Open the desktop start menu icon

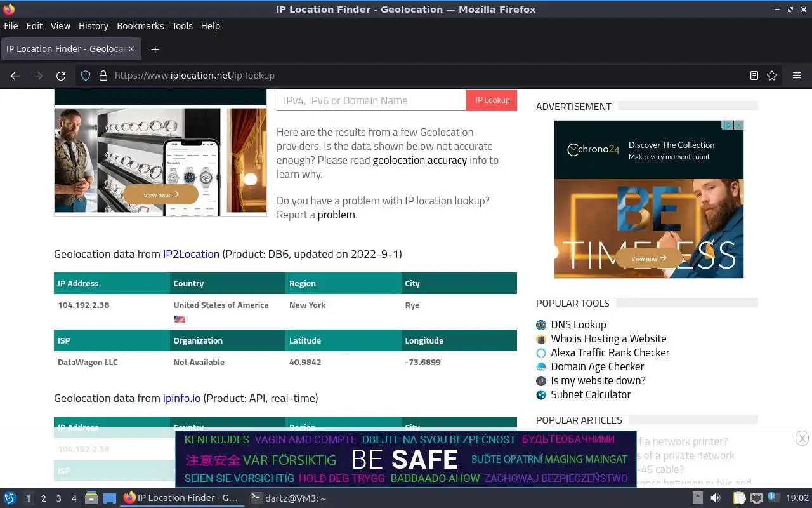click(10, 498)
